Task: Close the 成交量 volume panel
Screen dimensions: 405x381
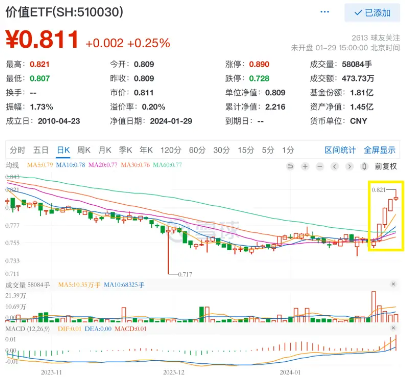Action: (393, 284)
